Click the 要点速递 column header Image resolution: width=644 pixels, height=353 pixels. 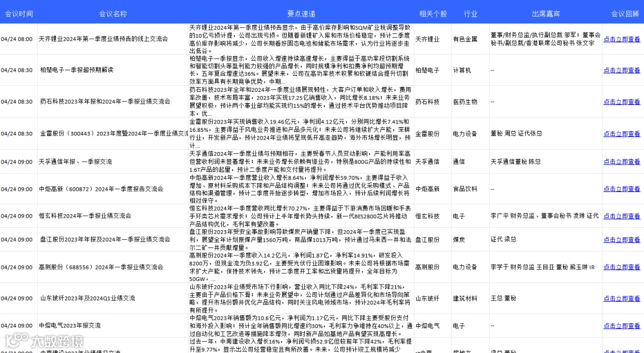[301, 14]
